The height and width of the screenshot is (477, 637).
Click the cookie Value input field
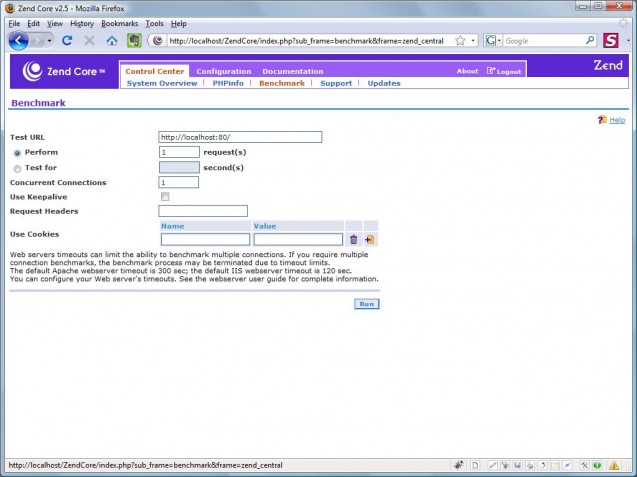tap(298, 239)
